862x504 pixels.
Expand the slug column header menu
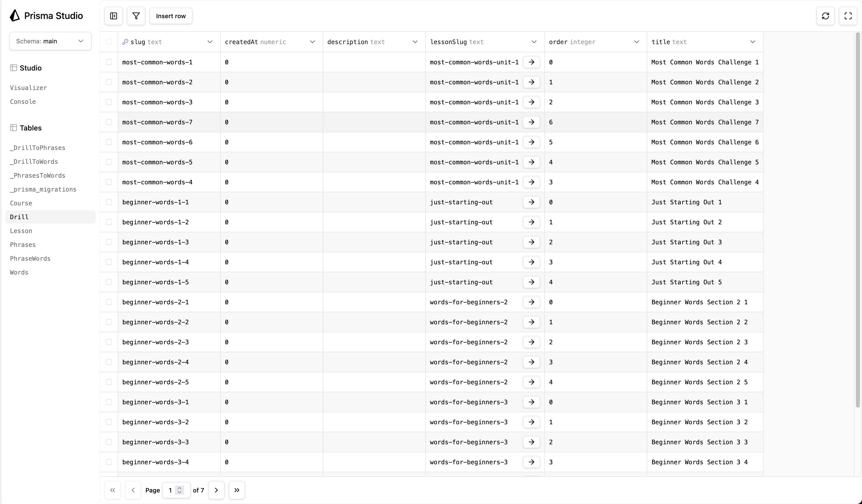pos(210,42)
